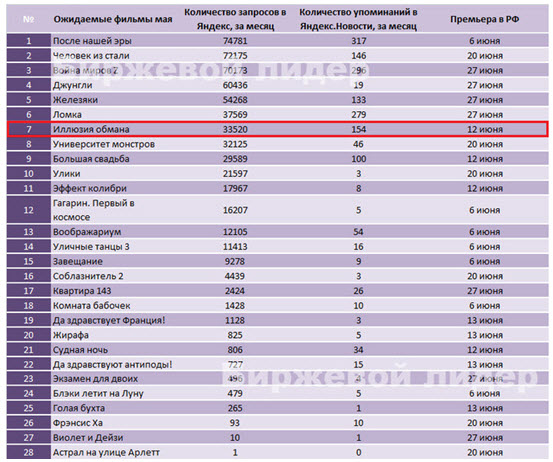Select the film 'Университет монстров'
This screenshot has width=553, height=462.
pos(104,144)
